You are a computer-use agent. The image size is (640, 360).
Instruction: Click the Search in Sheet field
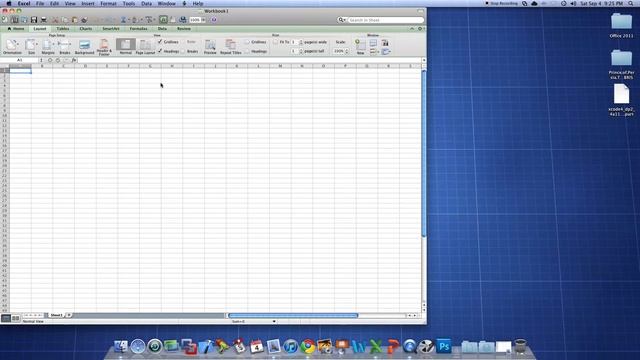[385, 20]
